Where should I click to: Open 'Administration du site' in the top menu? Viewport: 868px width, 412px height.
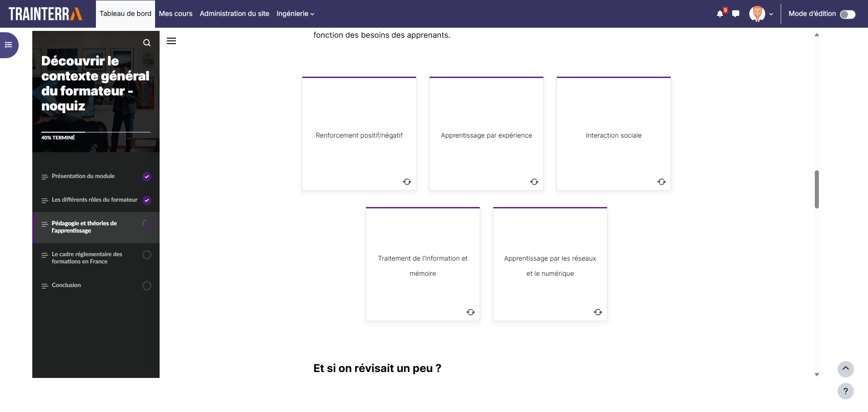tap(235, 14)
